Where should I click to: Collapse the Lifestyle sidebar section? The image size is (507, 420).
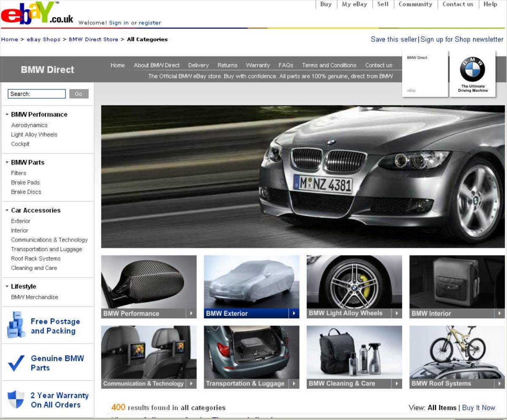[x=7, y=286]
